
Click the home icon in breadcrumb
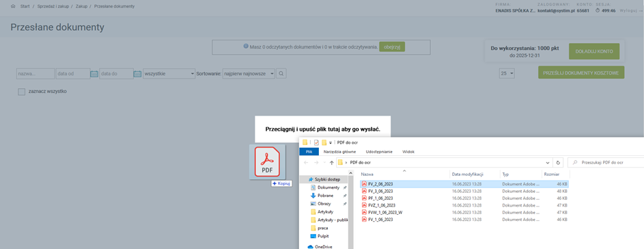(13, 7)
